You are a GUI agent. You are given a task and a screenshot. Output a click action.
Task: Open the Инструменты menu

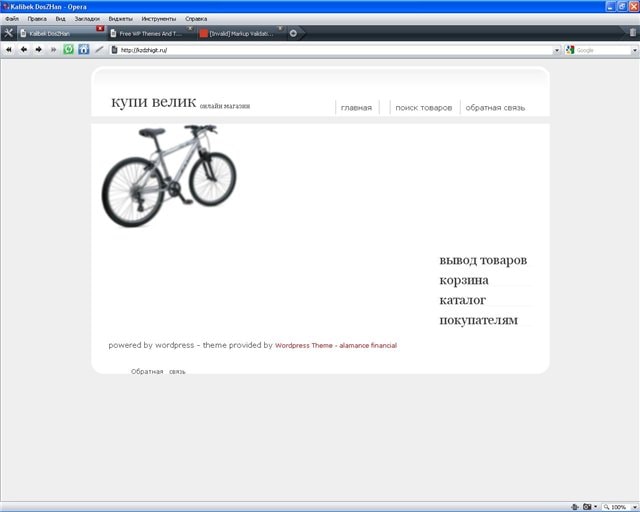coord(159,19)
